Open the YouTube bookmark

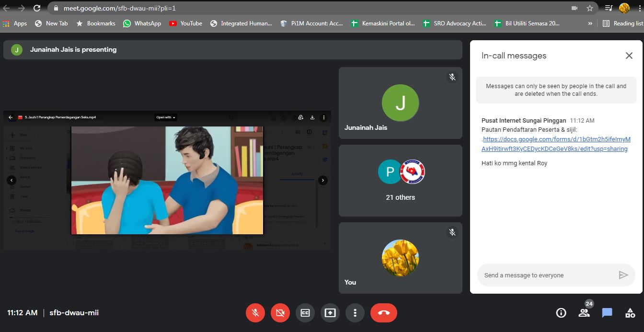pyautogui.click(x=185, y=23)
